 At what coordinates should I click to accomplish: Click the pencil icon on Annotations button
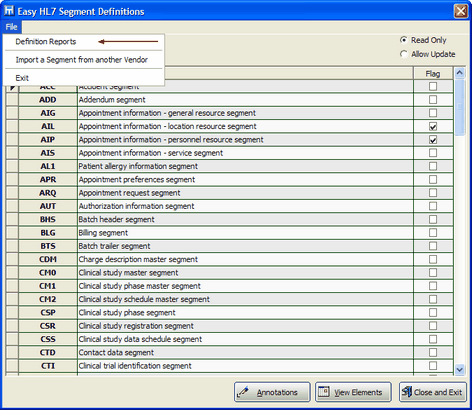click(x=243, y=392)
